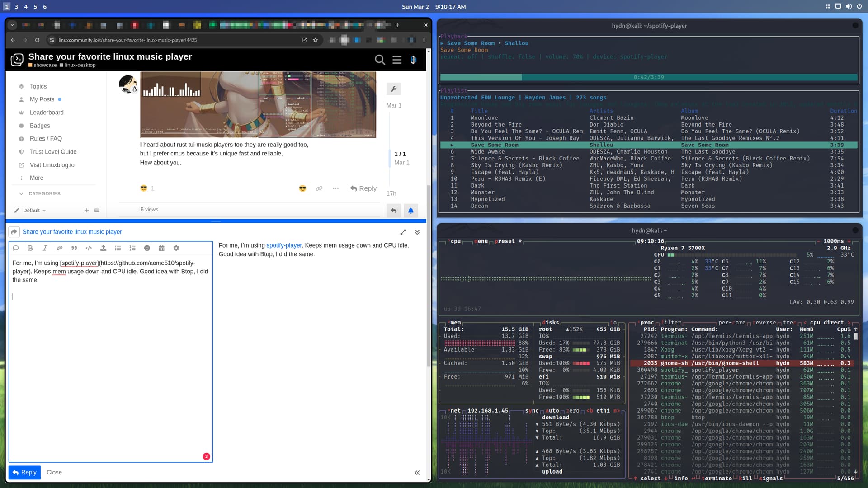The height and width of the screenshot is (488, 868).
Task: Go to My Posts in sidebar
Action: [42, 99]
